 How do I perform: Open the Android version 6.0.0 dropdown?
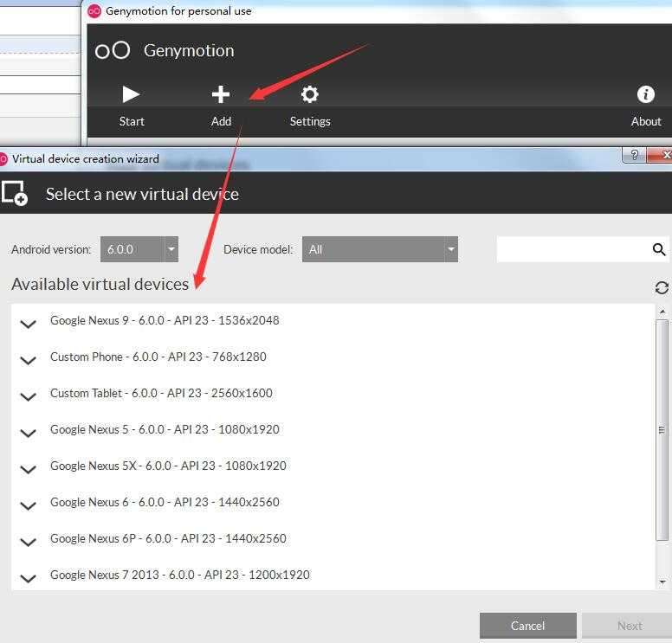139,249
